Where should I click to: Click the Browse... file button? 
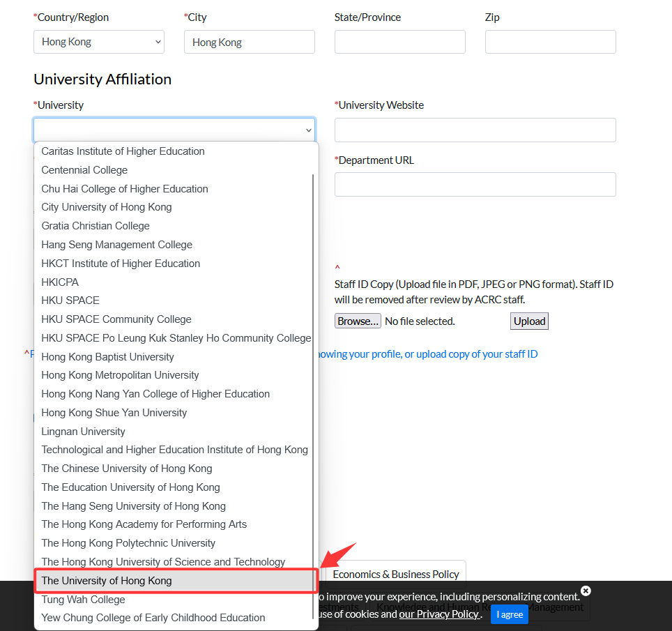click(x=358, y=321)
